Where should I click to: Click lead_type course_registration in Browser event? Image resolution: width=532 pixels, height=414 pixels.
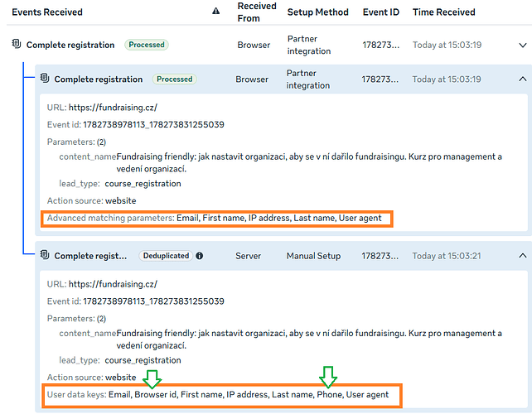tap(120, 184)
